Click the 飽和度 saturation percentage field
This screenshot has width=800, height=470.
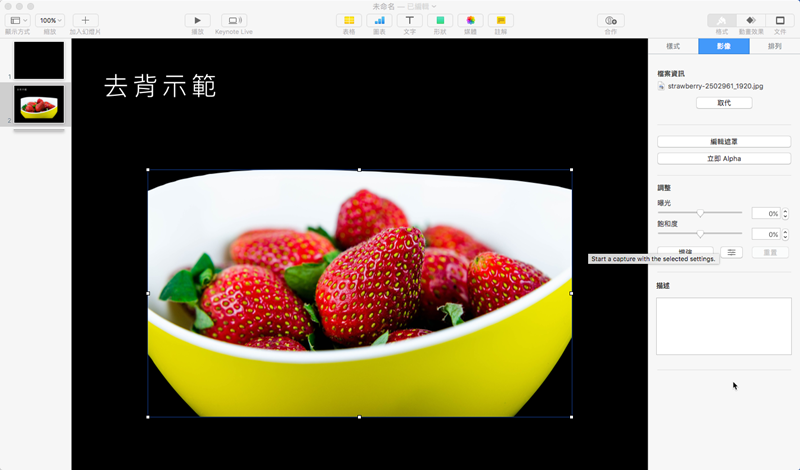pyautogui.click(x=766, y=234)
